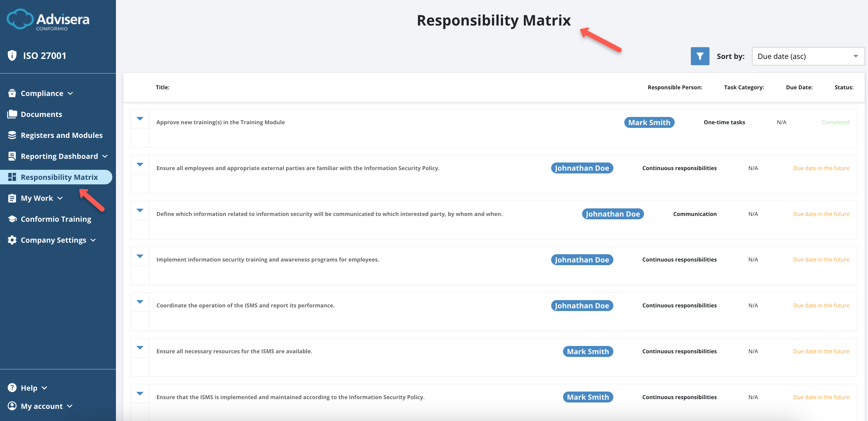
Task: Select the Responsibility Matrix grid icon
Action: coord(12,177)
